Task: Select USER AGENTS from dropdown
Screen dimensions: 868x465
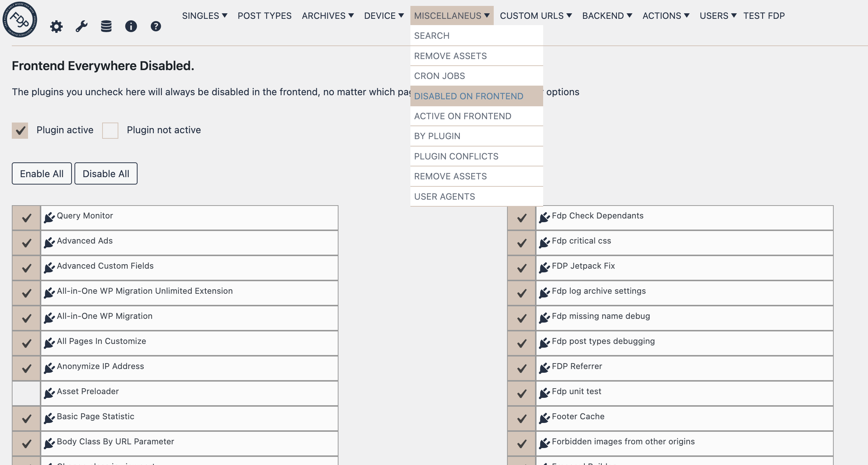Action: tap(444, 196)
